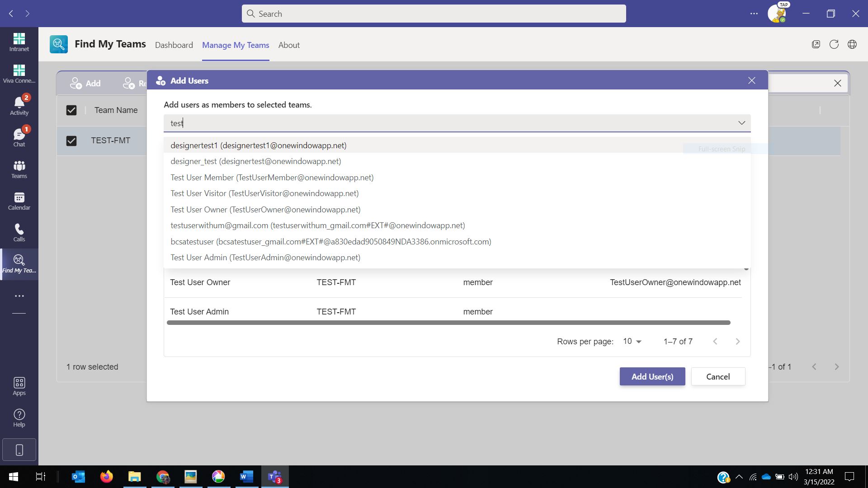Open the About tab
This screenshot has height=488, width=868.
pyautogui.click(x=289, y=45)
